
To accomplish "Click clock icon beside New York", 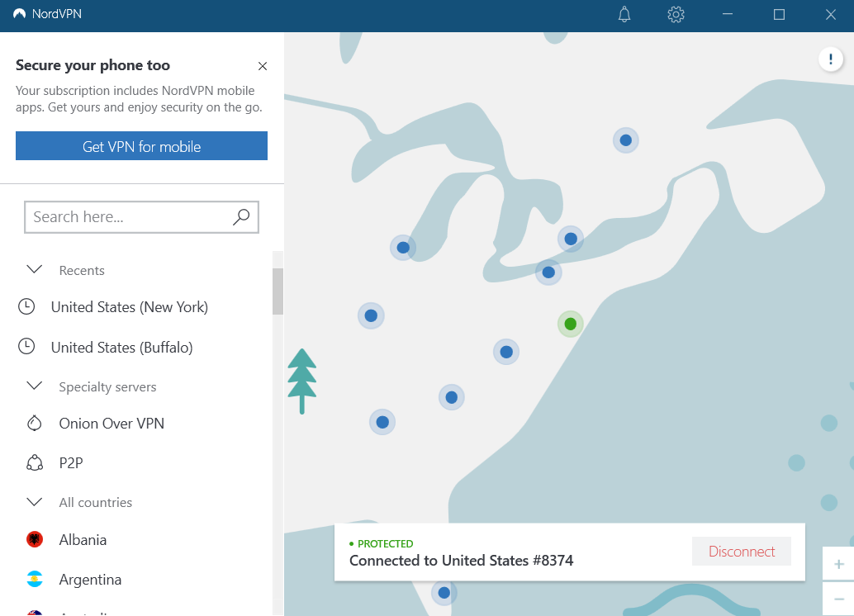I will click(26, 306).
